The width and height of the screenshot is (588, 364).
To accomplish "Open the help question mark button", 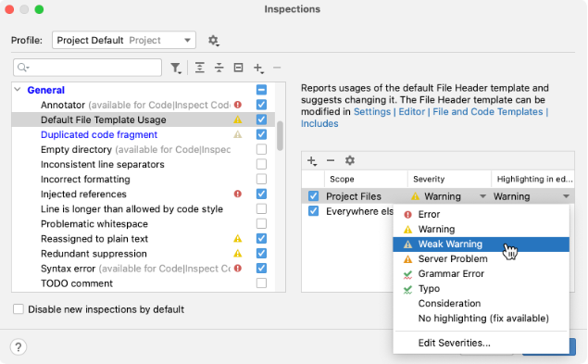I will pyautogui.click(x=19, y=346).
